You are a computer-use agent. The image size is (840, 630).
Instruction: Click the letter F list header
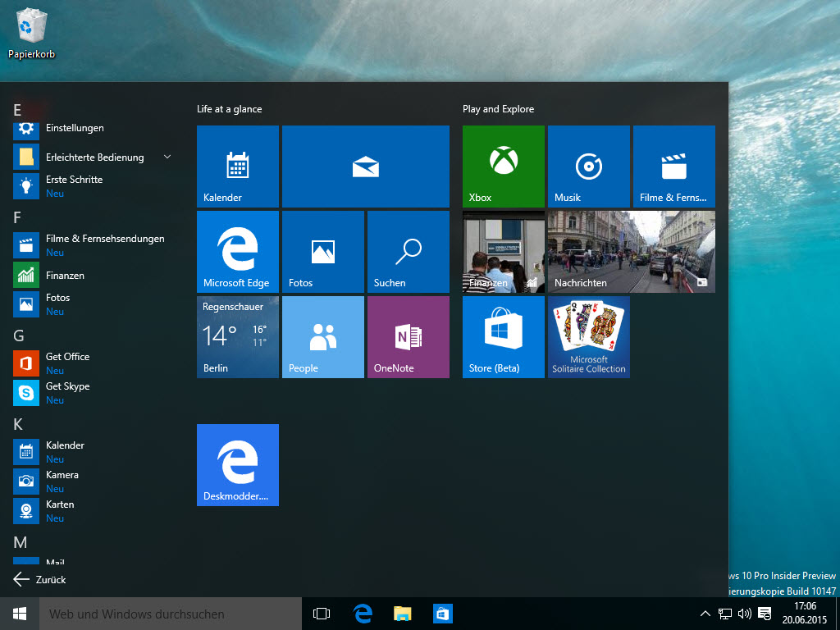[x=17, y=217]
